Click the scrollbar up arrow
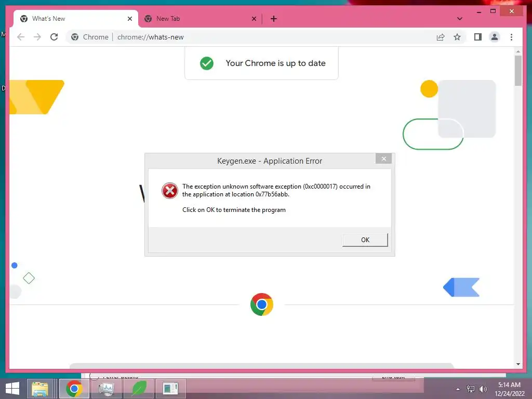Screen dimensions: 532x399 click(x=518, y=51)
